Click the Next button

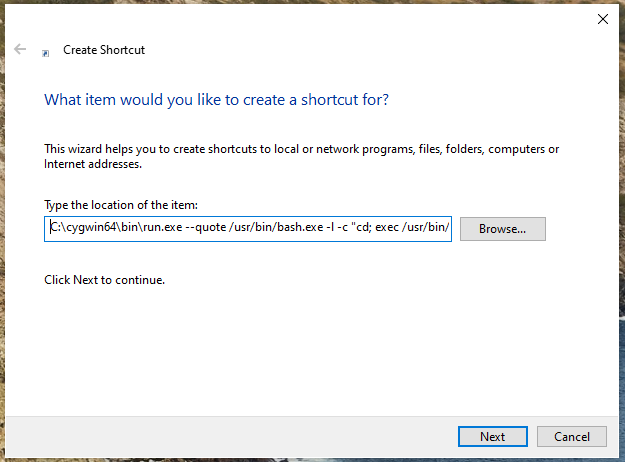tap(493, 436)
